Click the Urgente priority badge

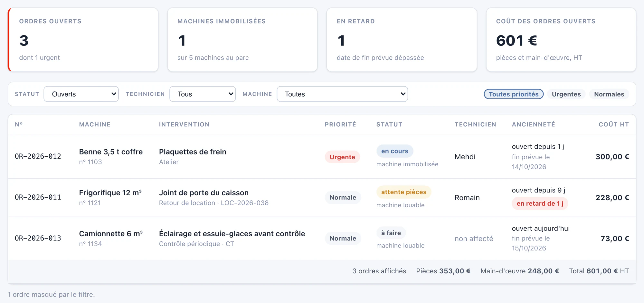[342, 157]
